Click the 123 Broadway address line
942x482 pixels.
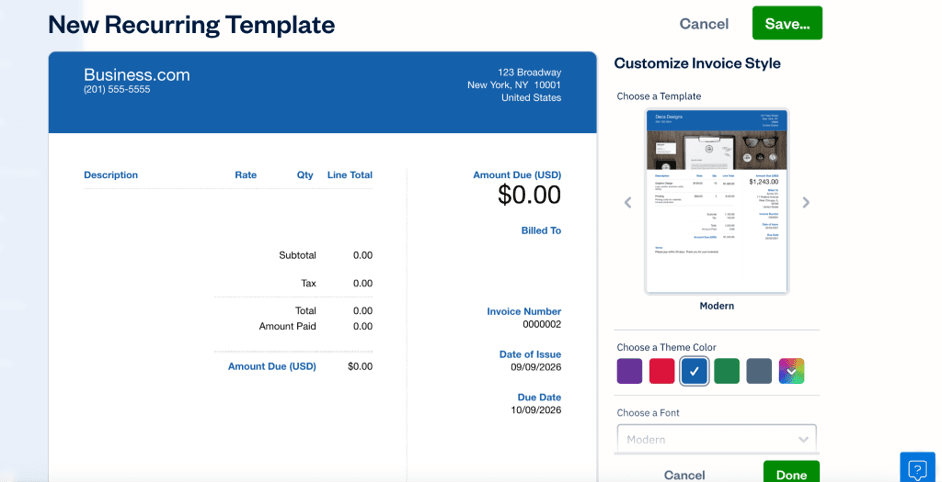point(530,72)
